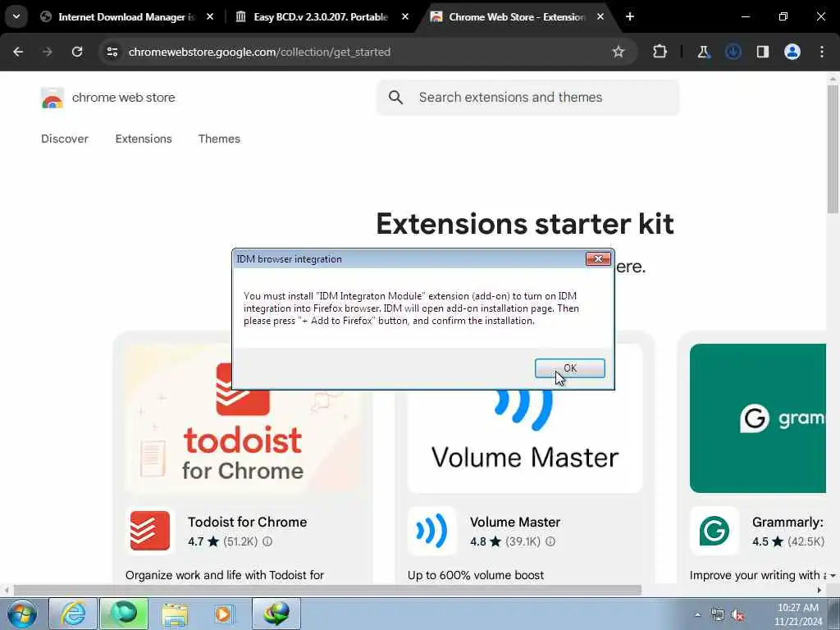The width and height of the screenshot is (840, 630).
Task: Click the network tray icon
Action: coord(717,615)
